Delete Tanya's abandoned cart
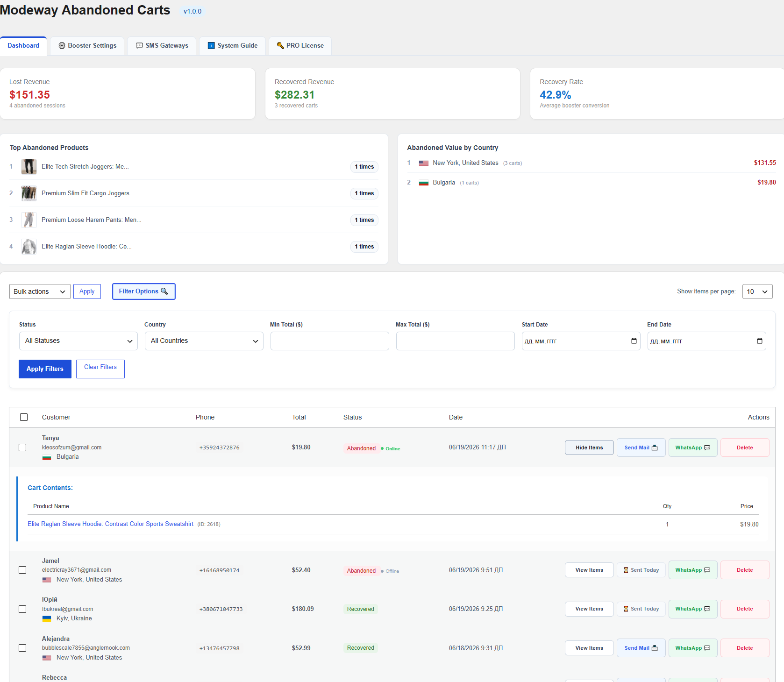This screenshot has height=682, width=784. [x=745, y=448]
